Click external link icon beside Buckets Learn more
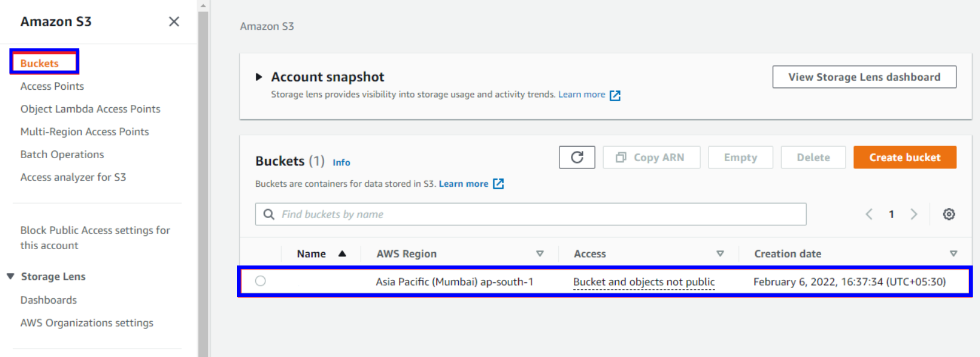 (498, 184)
